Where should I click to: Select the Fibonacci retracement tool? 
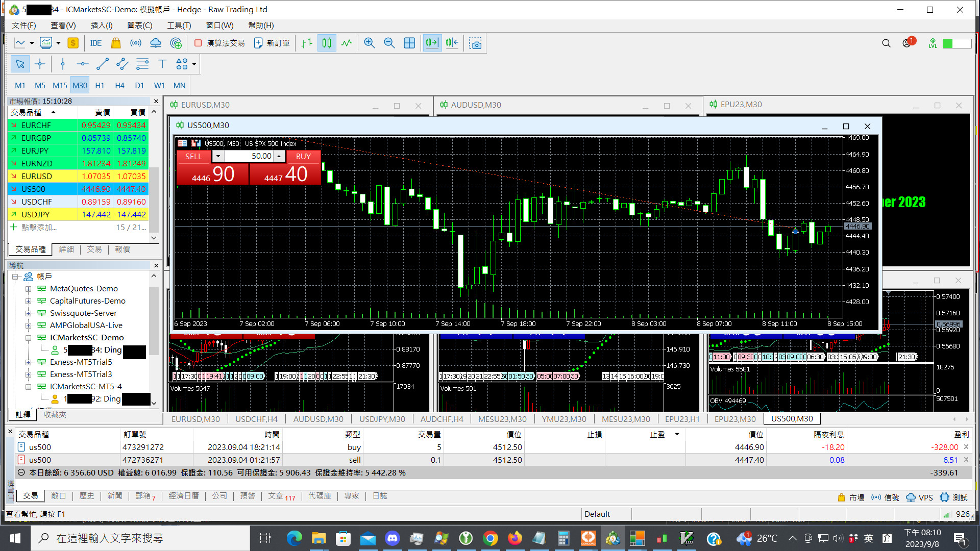[x=142, y=64]
